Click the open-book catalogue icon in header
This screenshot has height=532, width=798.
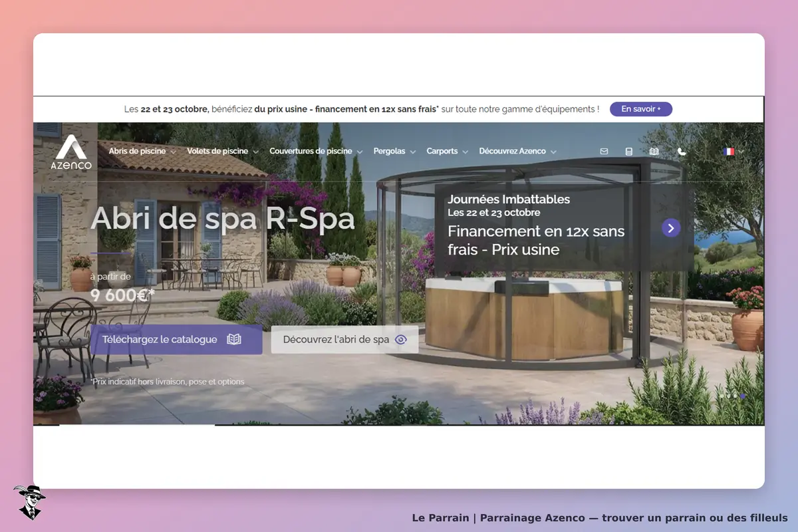pyautogui.click(x=654, y=152)
